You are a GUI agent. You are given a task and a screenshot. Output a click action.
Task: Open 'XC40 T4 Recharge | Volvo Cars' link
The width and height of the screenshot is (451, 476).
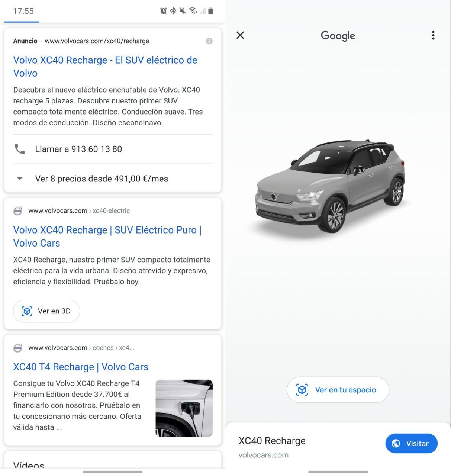81,367
